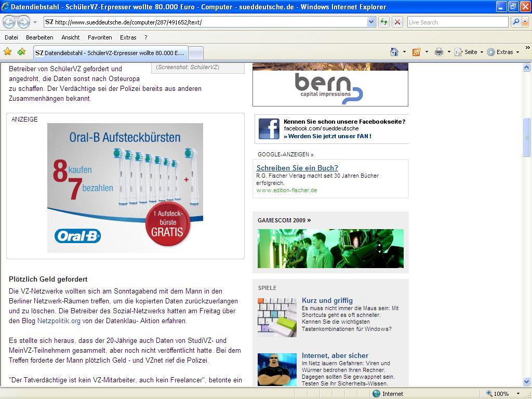Click the browser Forward arrow button
Viewport: 532px width, 399px height.
(x=23, y=22)
